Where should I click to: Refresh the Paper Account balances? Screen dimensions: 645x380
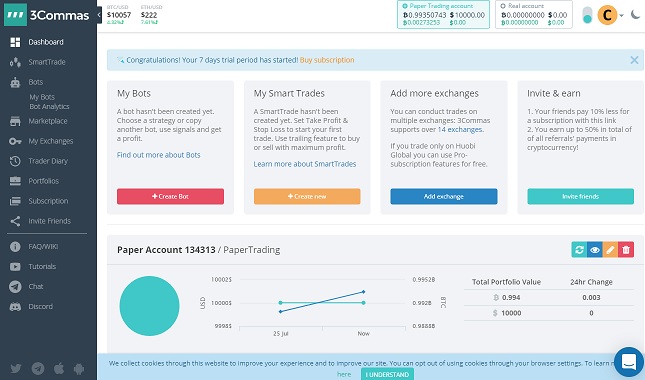579,250
